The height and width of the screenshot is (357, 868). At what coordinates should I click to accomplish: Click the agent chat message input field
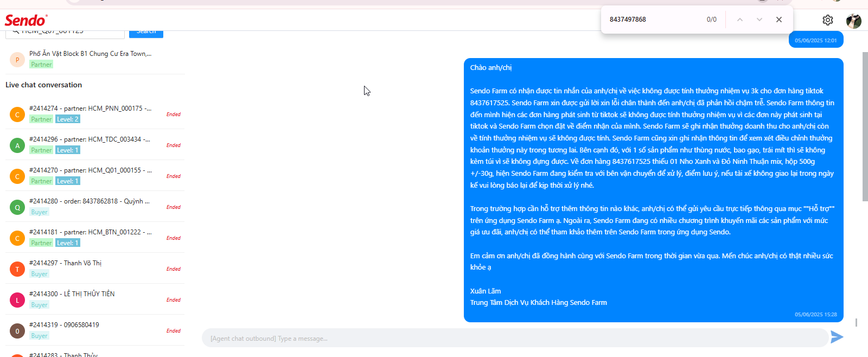[x=515, y=338]
